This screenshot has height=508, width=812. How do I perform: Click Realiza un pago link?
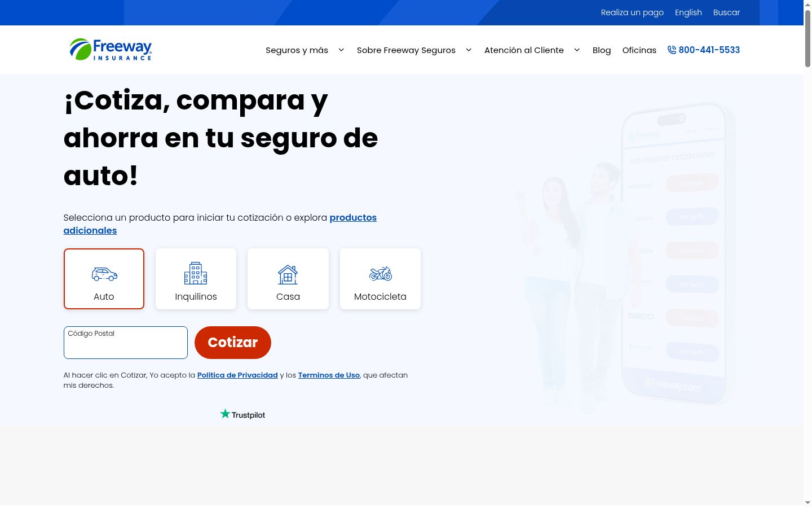[632, 12]
